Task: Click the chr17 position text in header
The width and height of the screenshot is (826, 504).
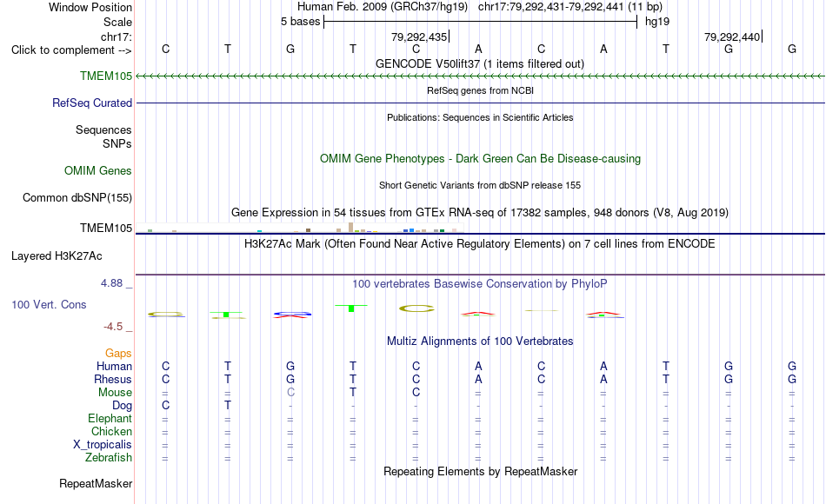Action: pyautogui.click(x=570, y=7)
